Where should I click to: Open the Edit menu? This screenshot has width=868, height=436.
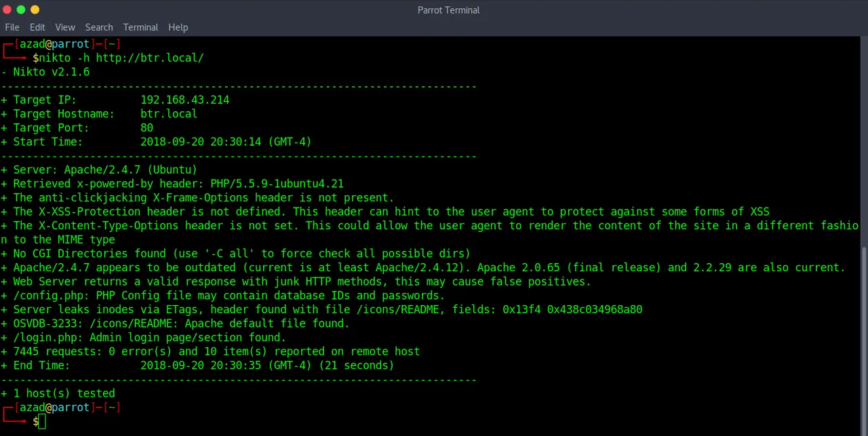[x=37, y=27]
